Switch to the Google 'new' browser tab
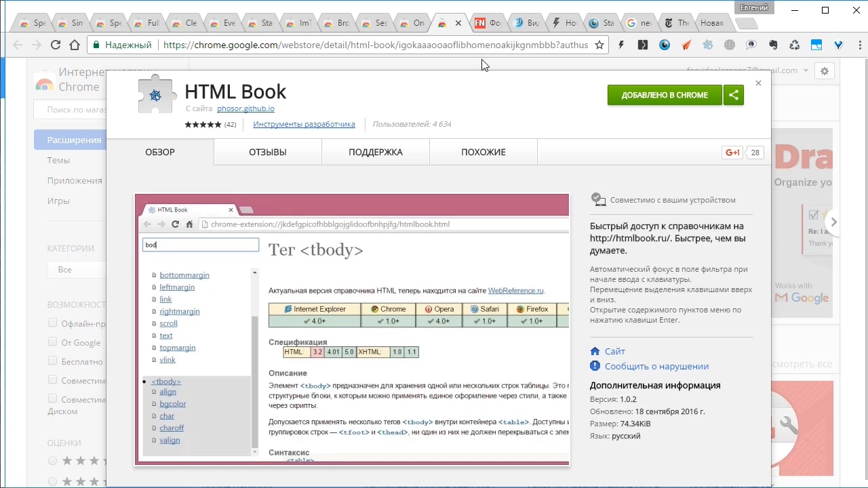The image size is (868, 488). click(x=639, y=23)
